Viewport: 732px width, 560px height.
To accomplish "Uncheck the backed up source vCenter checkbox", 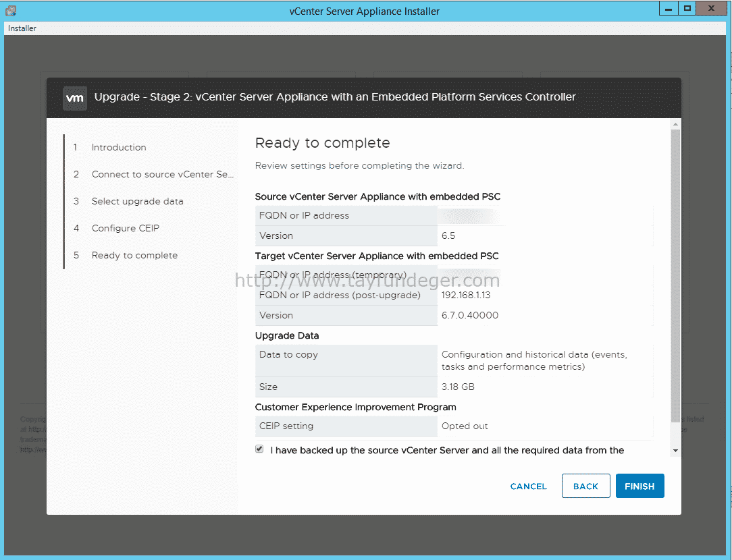I will coord(259,449).
